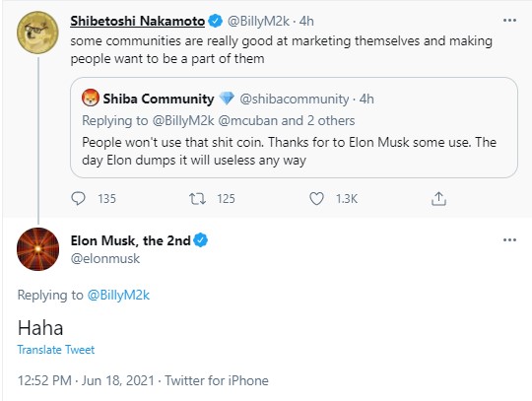Click Translate Tweet under Haha

pos(56,350)
